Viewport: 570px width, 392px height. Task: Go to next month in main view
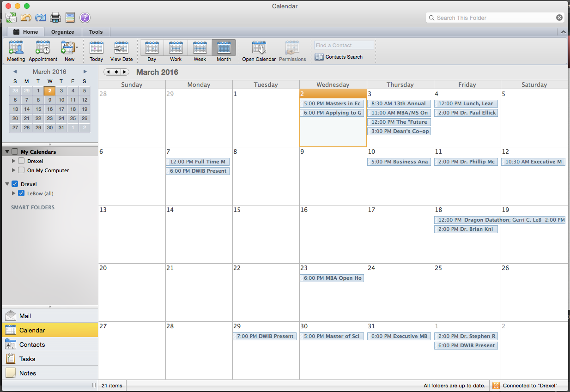(x=124, y=72)
